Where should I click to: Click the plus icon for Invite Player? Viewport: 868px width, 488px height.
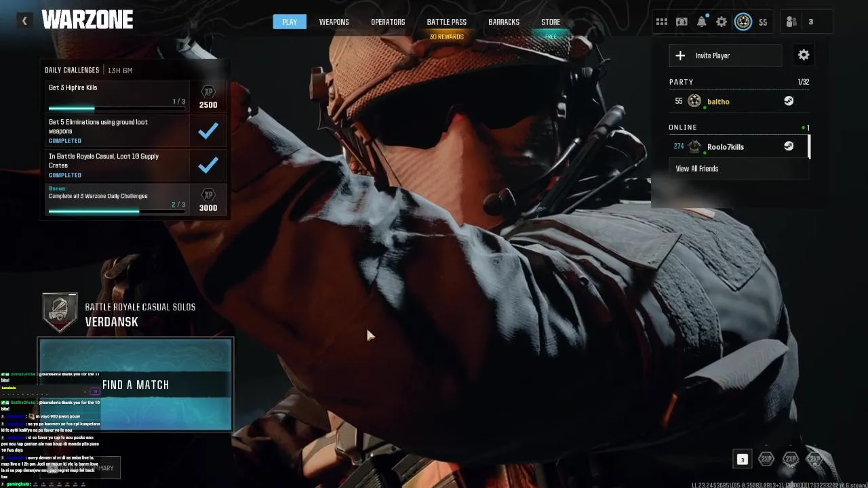click(x=680, y=56)
